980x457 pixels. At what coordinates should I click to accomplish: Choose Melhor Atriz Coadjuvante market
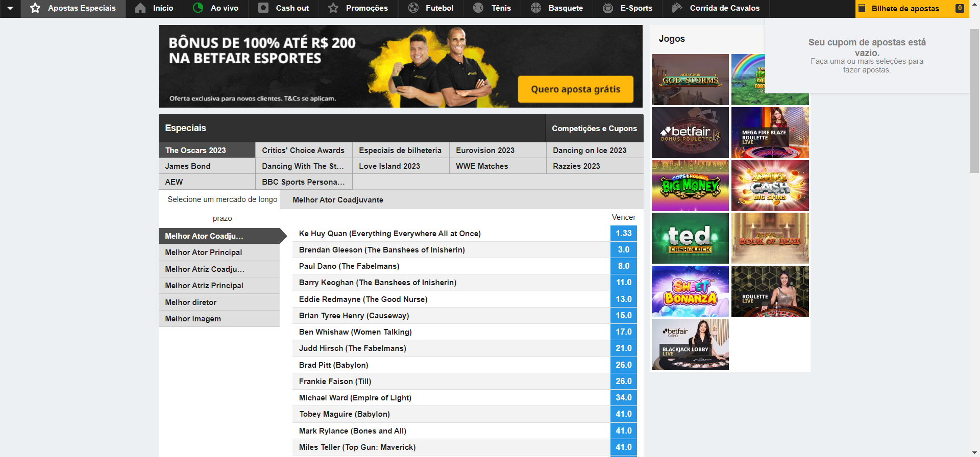tap(219, 269)
